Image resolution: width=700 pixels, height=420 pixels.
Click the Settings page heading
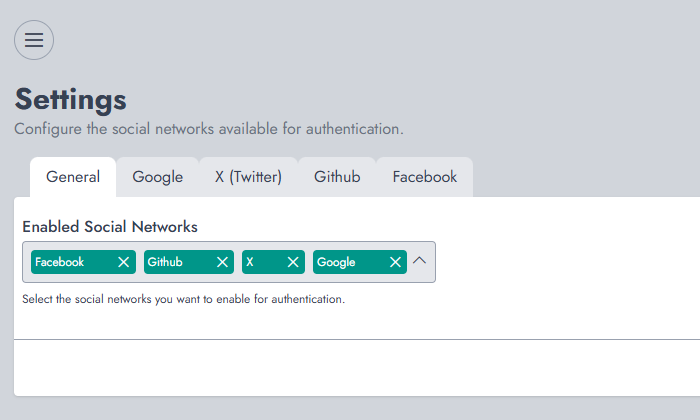click(71, 100)
